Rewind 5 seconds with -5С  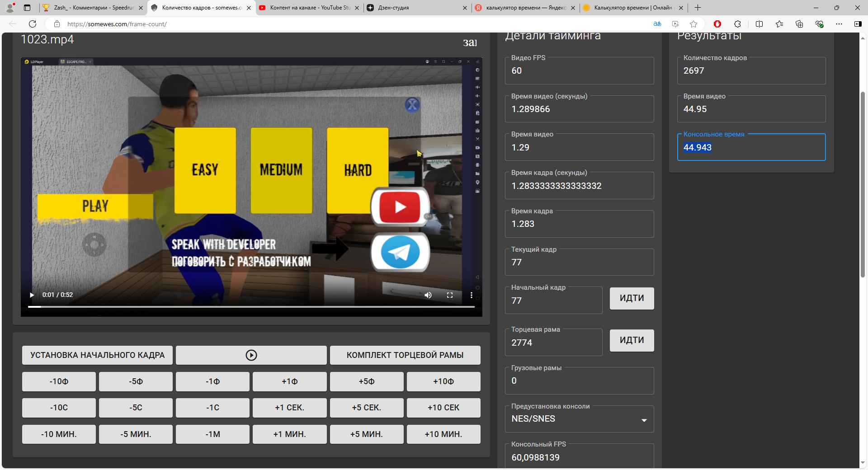(136, 408)
